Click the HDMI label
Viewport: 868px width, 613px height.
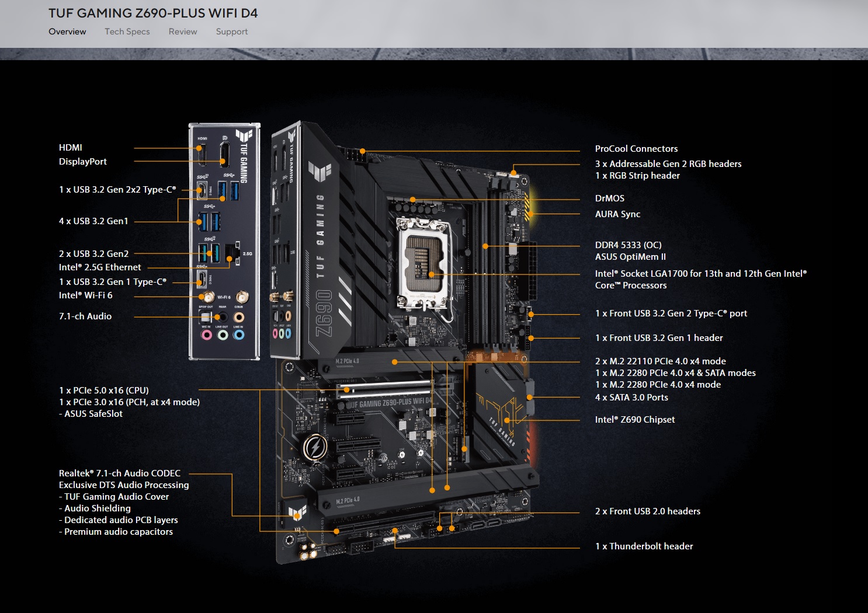pyautogui.click(x=71, y=148)
